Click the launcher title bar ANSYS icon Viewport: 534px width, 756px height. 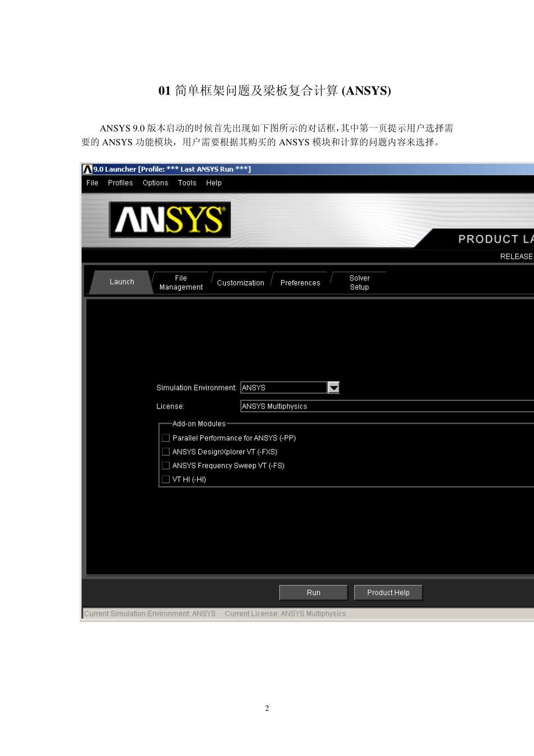tap(87, 169)
